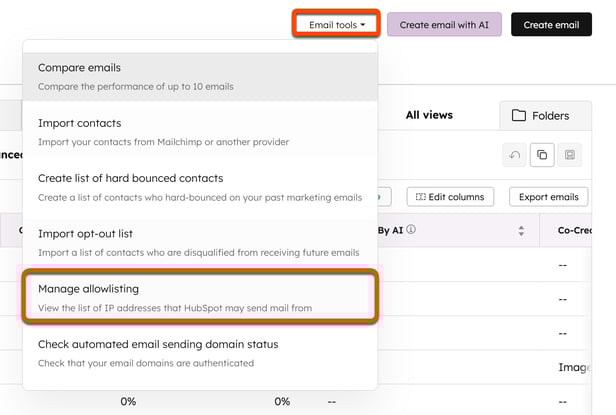Select Import contacts menu entry
Viewport: 616px width, 415px height.
point(200,132)
